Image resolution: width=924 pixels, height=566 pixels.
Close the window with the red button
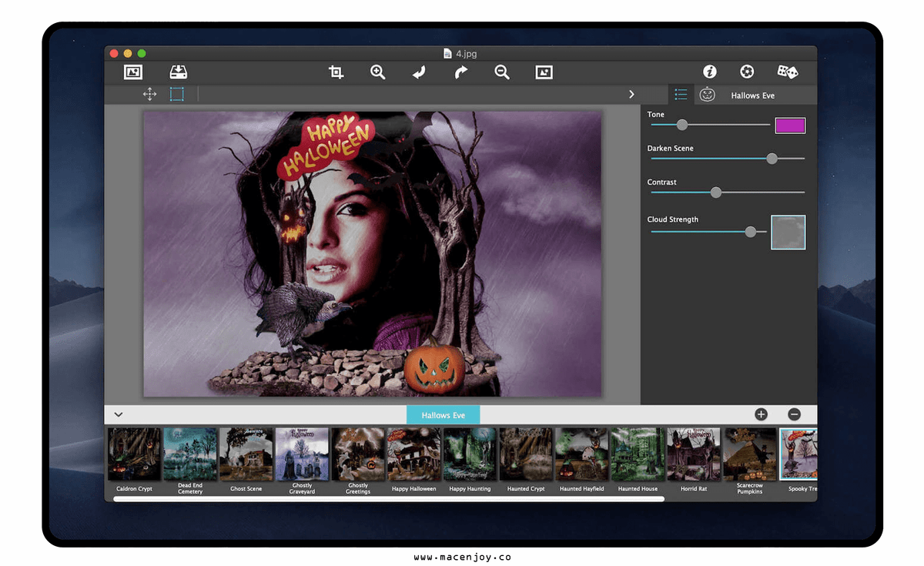[114, 53]
